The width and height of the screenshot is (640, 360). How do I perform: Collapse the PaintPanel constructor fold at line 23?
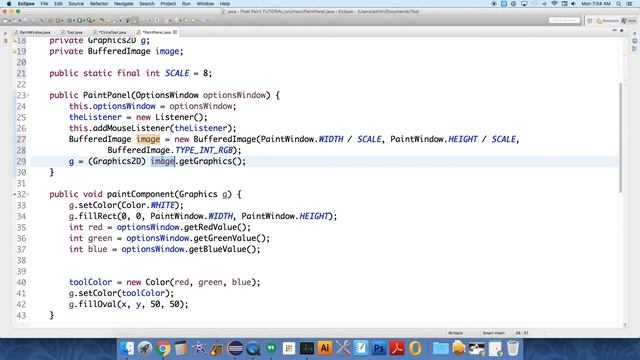click(28, 95)
